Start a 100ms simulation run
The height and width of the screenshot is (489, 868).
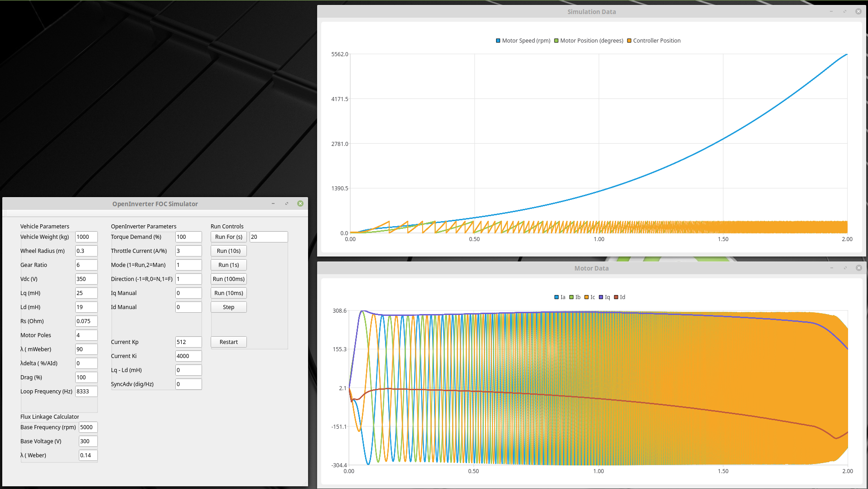(228, 279)
